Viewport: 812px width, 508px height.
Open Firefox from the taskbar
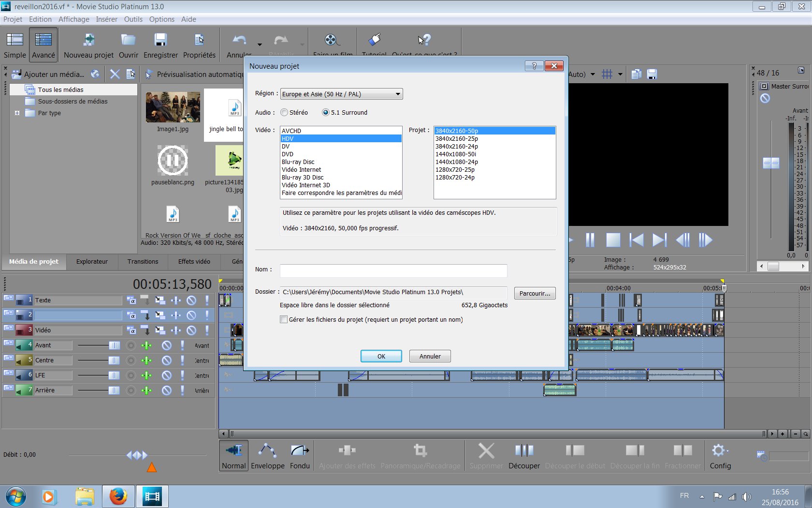pos(117,496)
